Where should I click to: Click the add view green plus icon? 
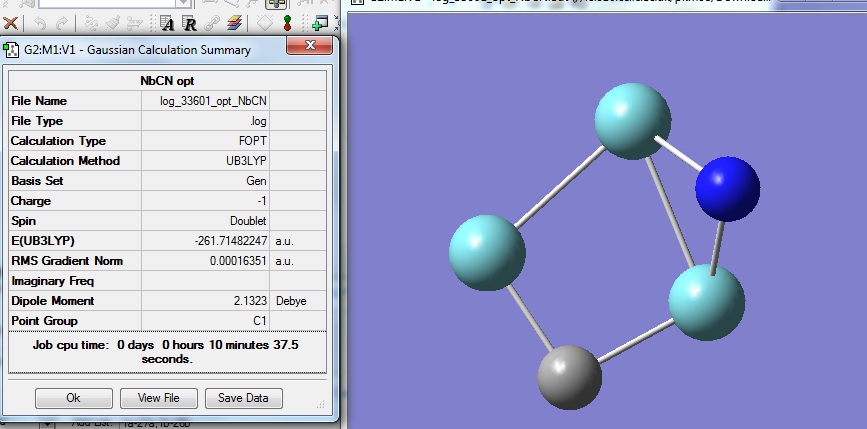320,22
